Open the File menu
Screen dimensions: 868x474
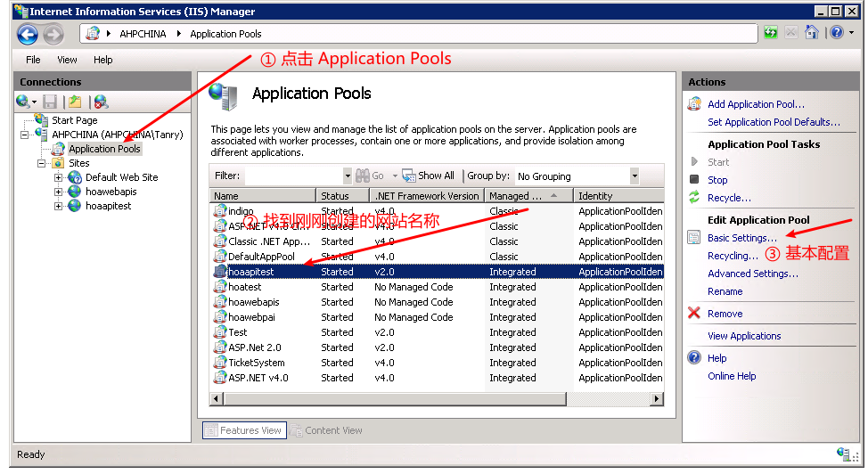pos(33,60)
